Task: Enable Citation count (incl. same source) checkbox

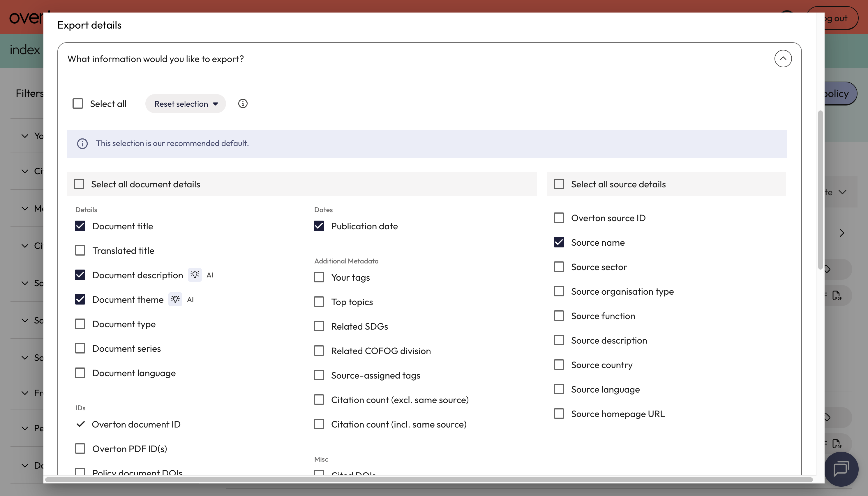Action: pyautogui.click(x=319, y=424)
